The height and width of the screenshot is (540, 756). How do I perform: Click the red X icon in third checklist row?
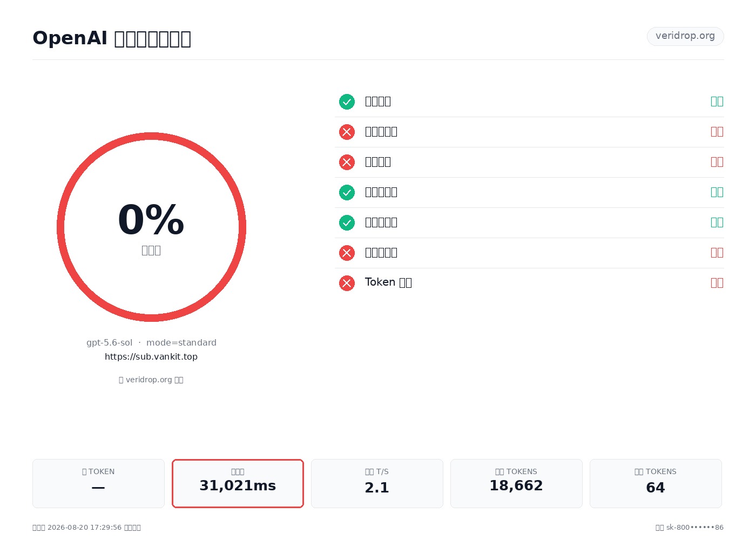pos(347,162)
